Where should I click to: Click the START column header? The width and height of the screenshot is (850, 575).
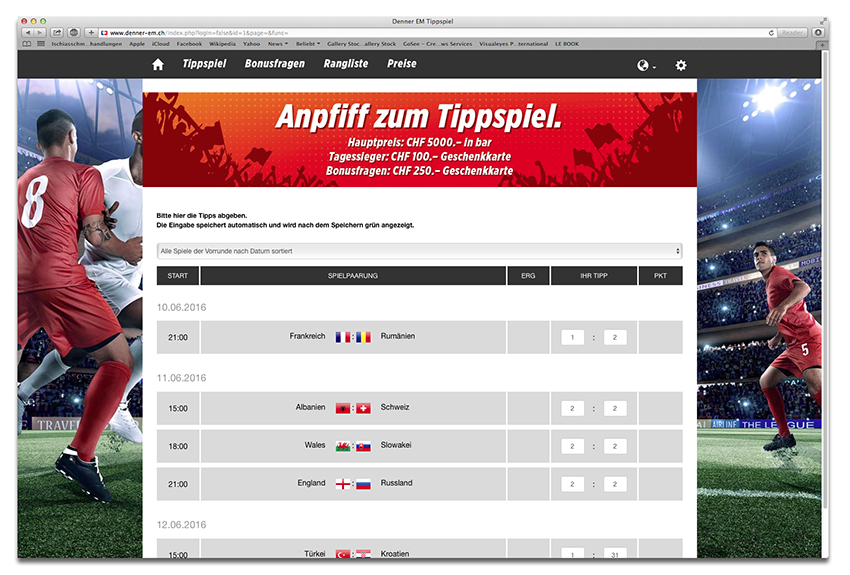click(178, 276)
